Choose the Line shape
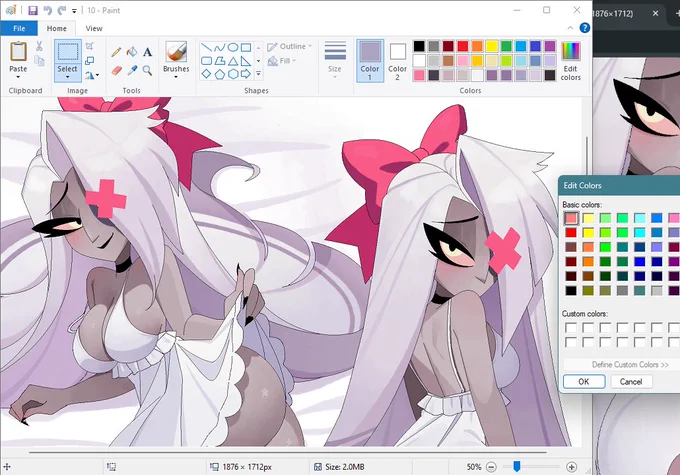Image resolution: width=680 pixels, height=475 pixels. [207, 47]
